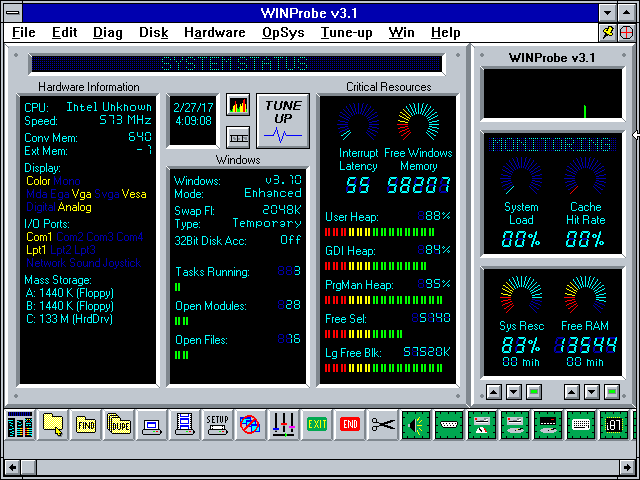640x480 pixels.
Task: Click the crossed-out windows icon
Action: tap(250, 425)
